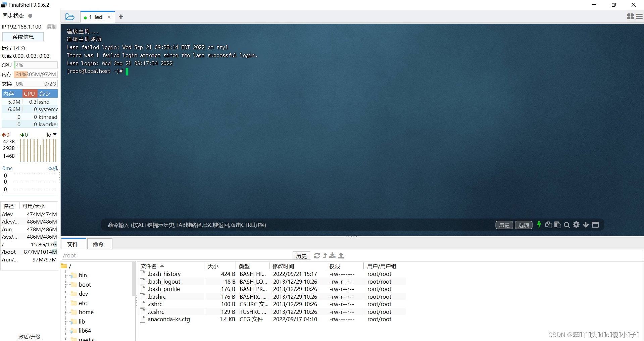Image resolution: width=644 pixels, height=341 pixels.
Task: Click the 本机 latency link
Action: (x=53, y=168)
